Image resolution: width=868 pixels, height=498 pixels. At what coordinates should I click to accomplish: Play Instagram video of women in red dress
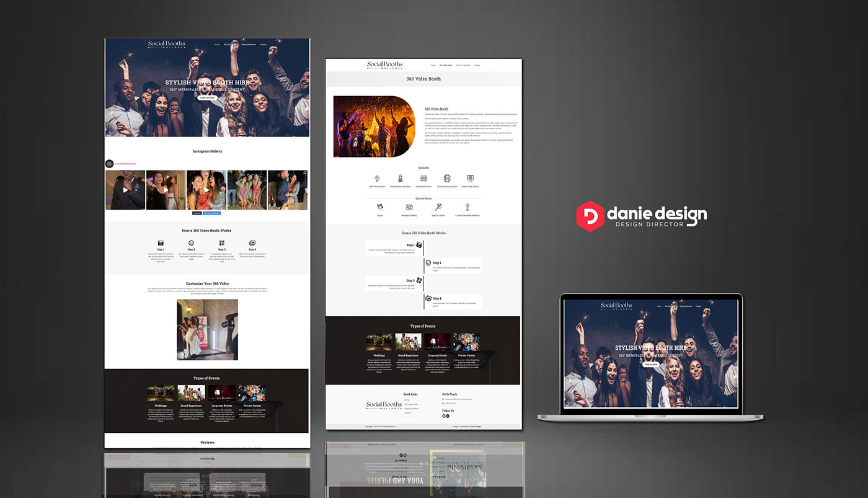(x=206, y=190)
